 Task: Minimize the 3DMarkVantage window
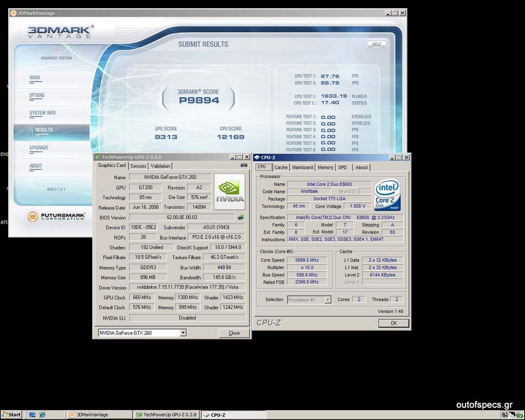[x=388, y=13]
